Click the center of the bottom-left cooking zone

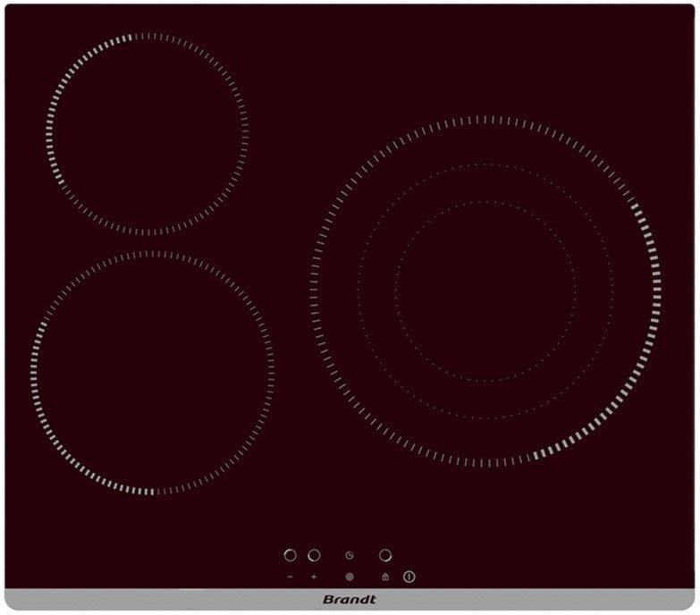coord(152,372)
